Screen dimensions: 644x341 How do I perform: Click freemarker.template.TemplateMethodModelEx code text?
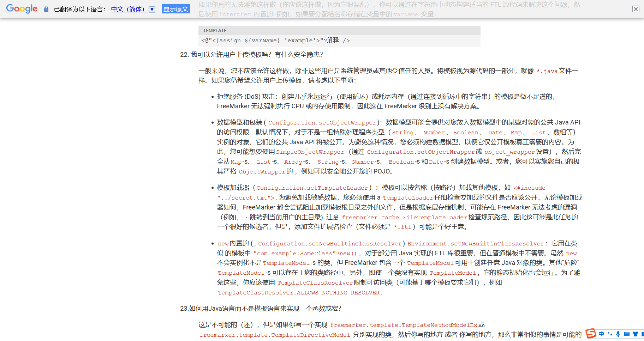click(404, 325)
